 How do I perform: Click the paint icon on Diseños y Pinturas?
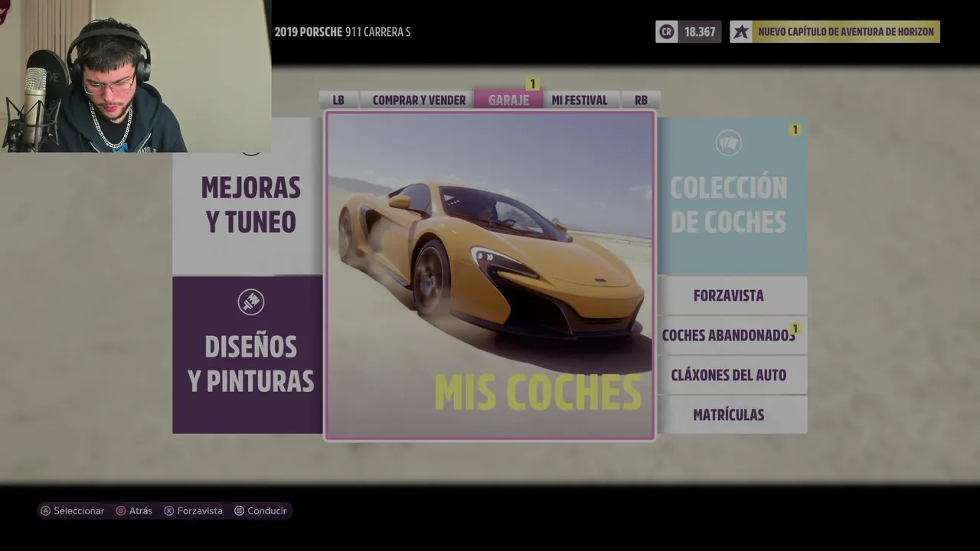point(250,302)
